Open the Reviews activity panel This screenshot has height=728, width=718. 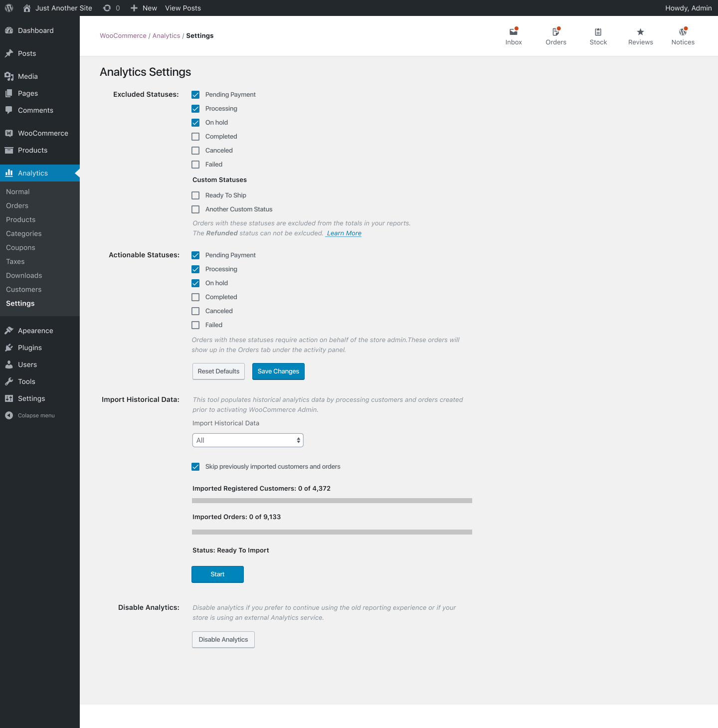click(640, 36)
